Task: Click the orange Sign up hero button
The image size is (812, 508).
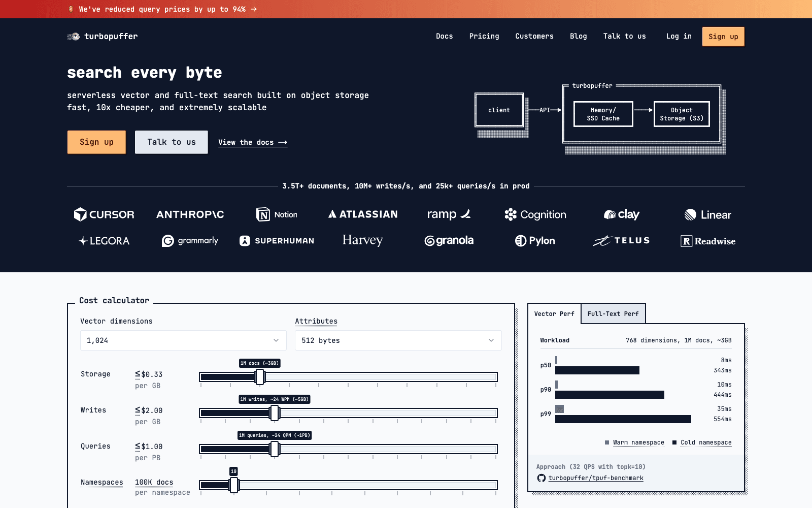Action: 96,142
